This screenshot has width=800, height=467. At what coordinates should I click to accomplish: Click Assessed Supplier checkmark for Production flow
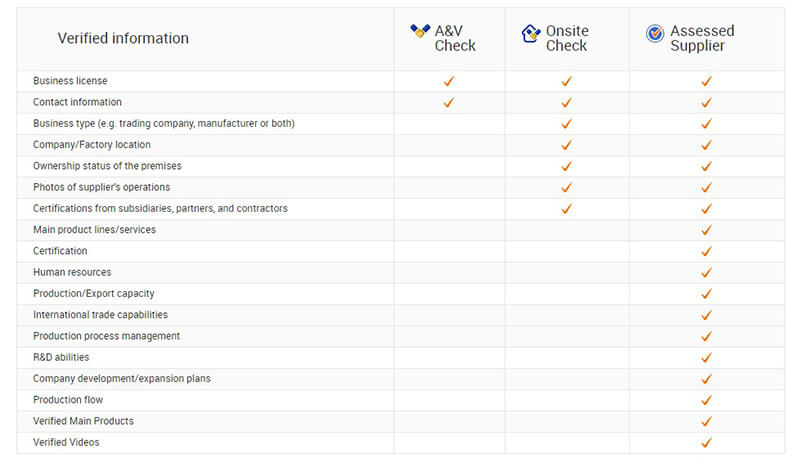pos(706,400)
